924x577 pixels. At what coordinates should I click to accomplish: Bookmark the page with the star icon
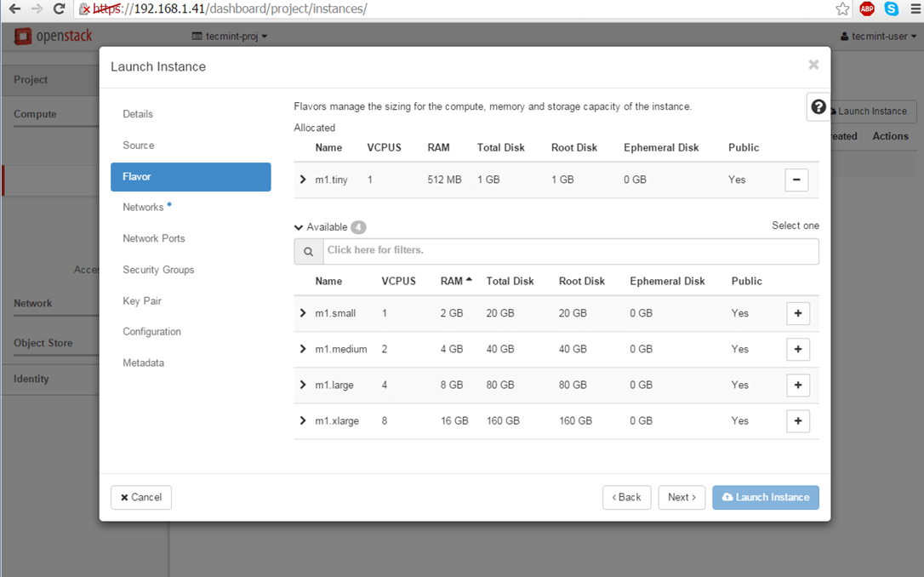841,9
